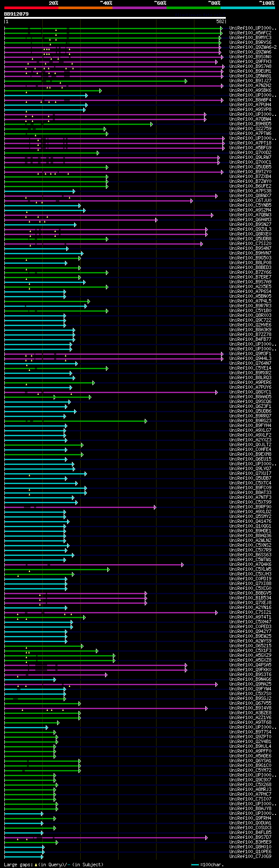
Task: Open hit UniRef100_B9HVN7
Action: pos(250,253)
